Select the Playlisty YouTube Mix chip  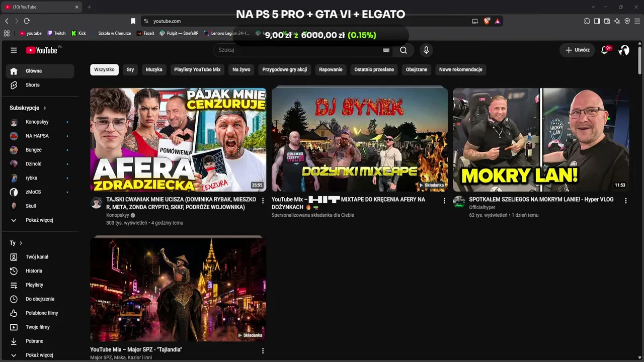(x=197, y=69)
